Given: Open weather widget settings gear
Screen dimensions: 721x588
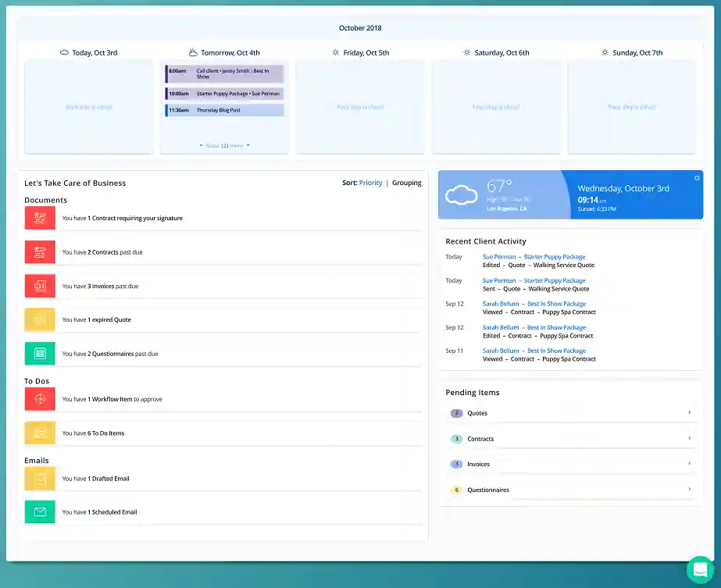Looking at the screenshot, I should (x=697, y=178).
